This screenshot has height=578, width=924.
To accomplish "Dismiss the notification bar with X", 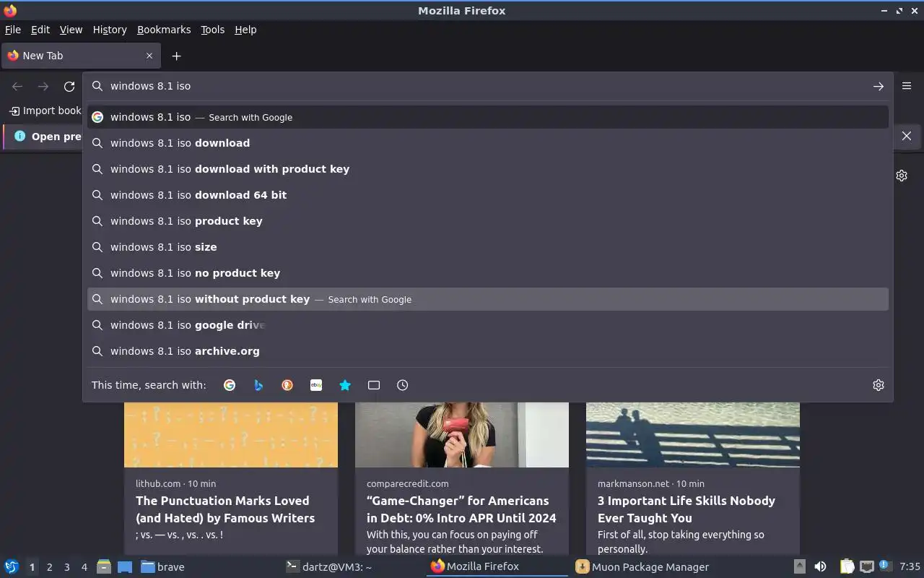I will 907,136.
